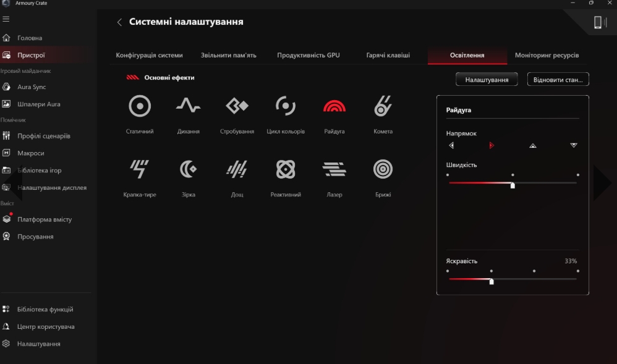This screenshot has width=617, height=364.
Task: Set rainbow direction to up arrow
Action: (533, 146)
